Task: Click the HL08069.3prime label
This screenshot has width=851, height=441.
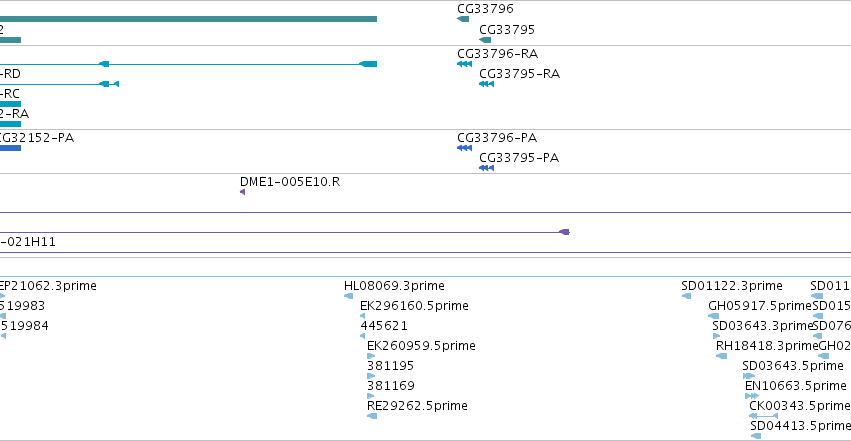Action: (394, 286)
